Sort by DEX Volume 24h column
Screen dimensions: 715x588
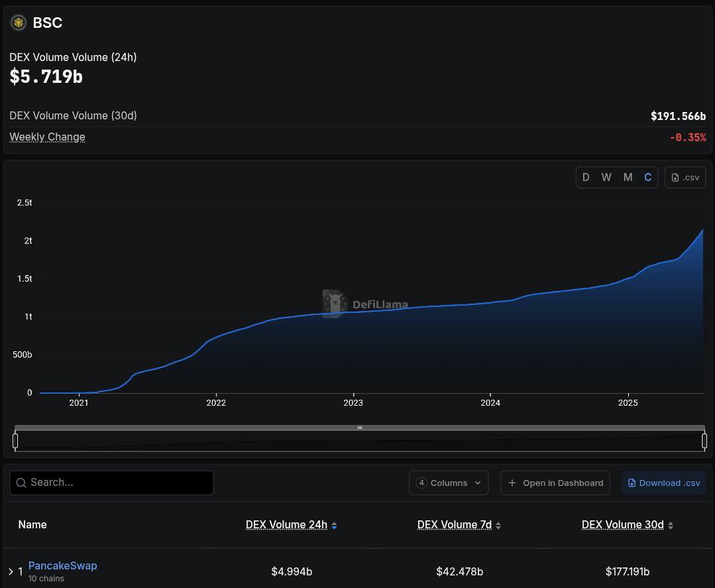tap(286, 525)
